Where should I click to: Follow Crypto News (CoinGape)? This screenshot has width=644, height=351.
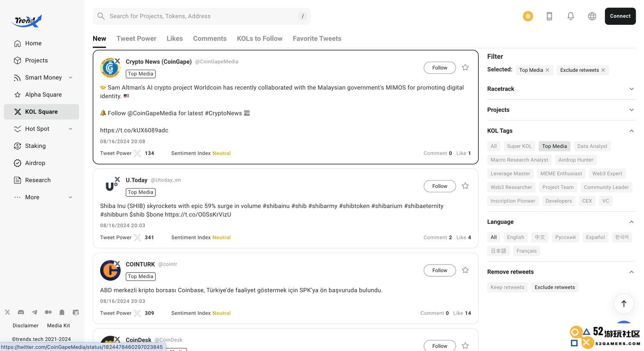440,68
